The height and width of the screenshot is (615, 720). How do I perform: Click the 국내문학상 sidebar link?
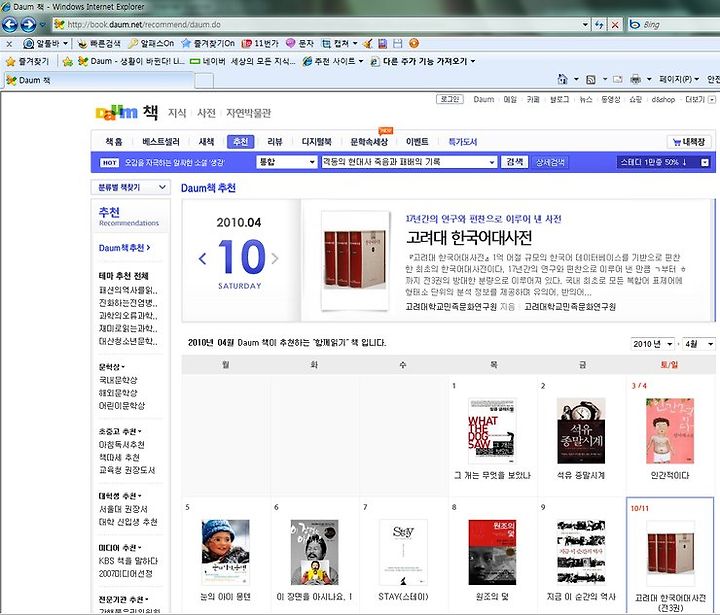coord(118,380)
